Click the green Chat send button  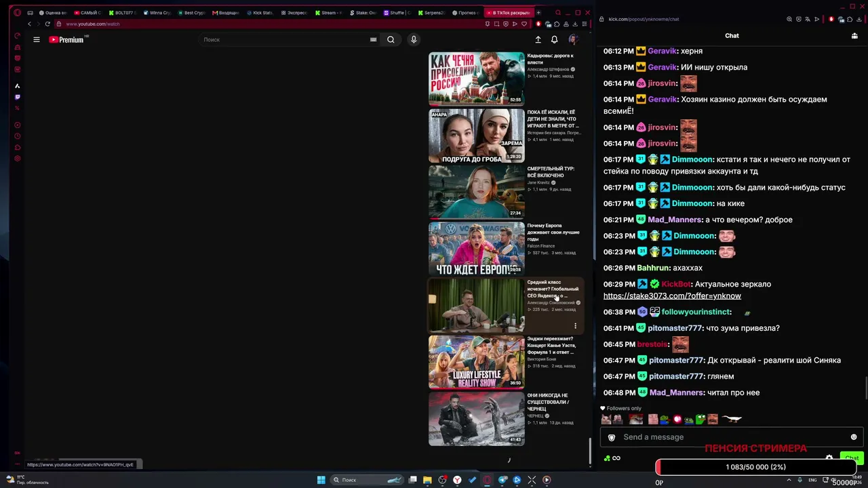pos(852,458)
